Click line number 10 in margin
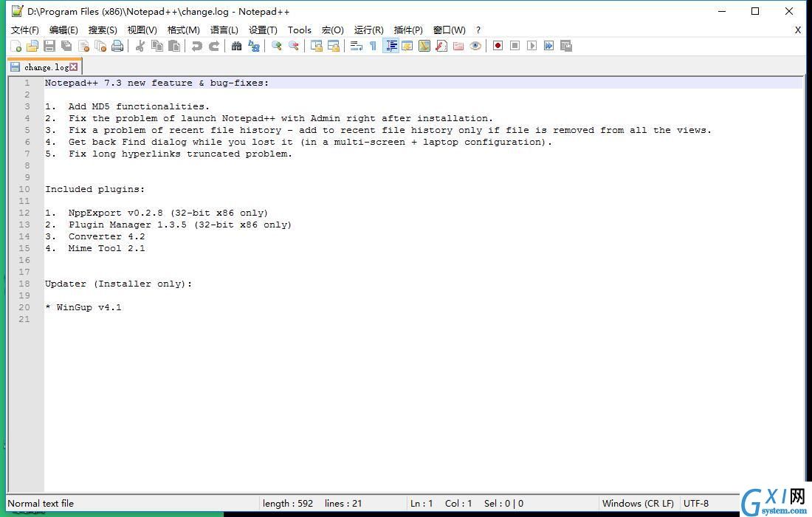The height and width of the screenshot is (517, 812). pos(24,190)
